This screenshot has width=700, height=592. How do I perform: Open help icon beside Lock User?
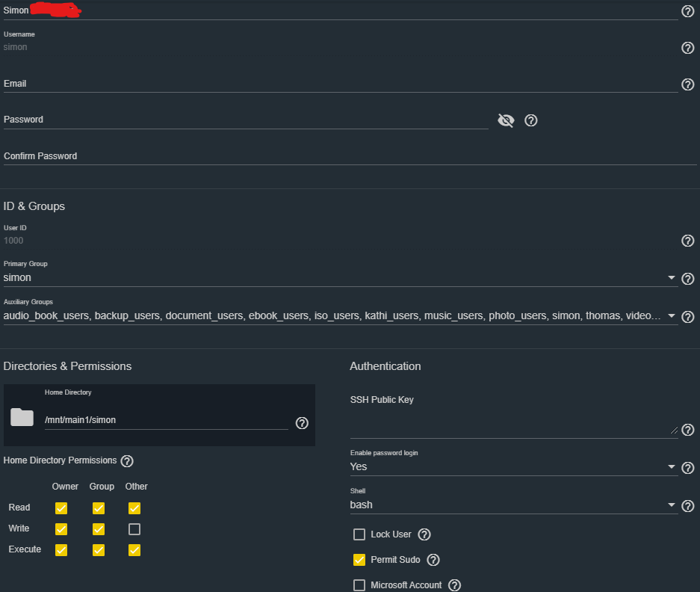point(424,534)
